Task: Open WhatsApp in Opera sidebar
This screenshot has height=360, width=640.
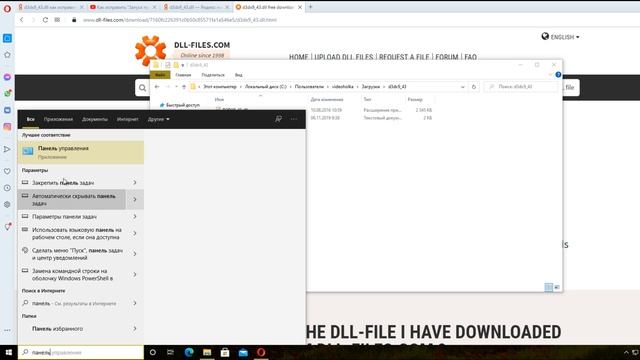Action: 7,93
